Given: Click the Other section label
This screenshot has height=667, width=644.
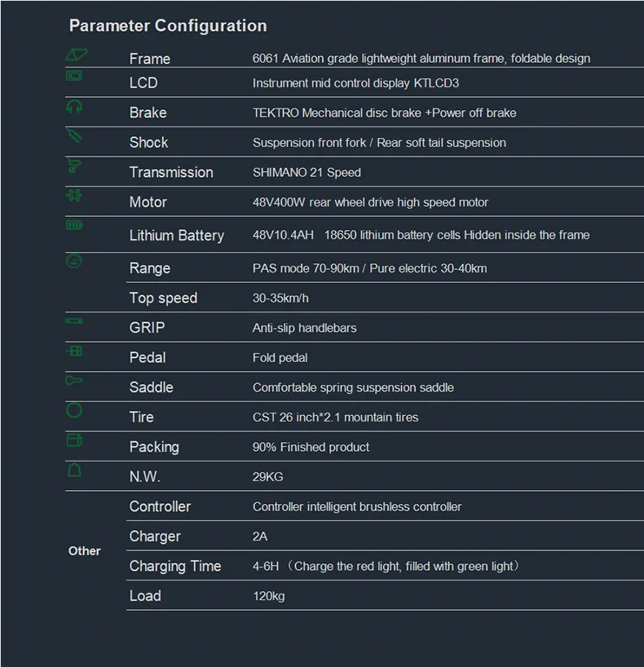Looking at the screenshot, I should click(x=84, y=551).
